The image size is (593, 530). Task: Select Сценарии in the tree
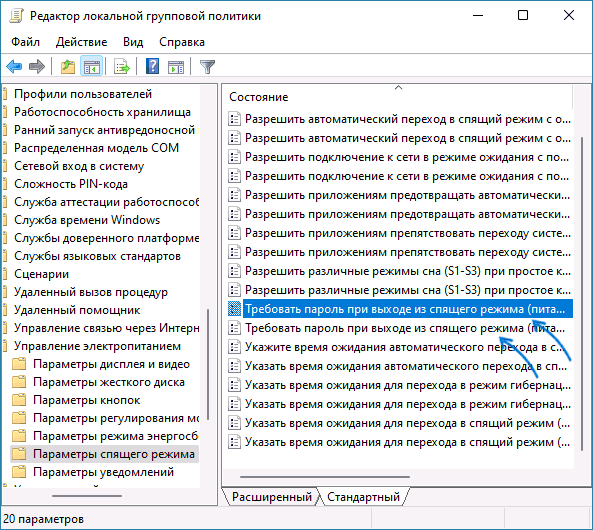[x=42, y=274]
